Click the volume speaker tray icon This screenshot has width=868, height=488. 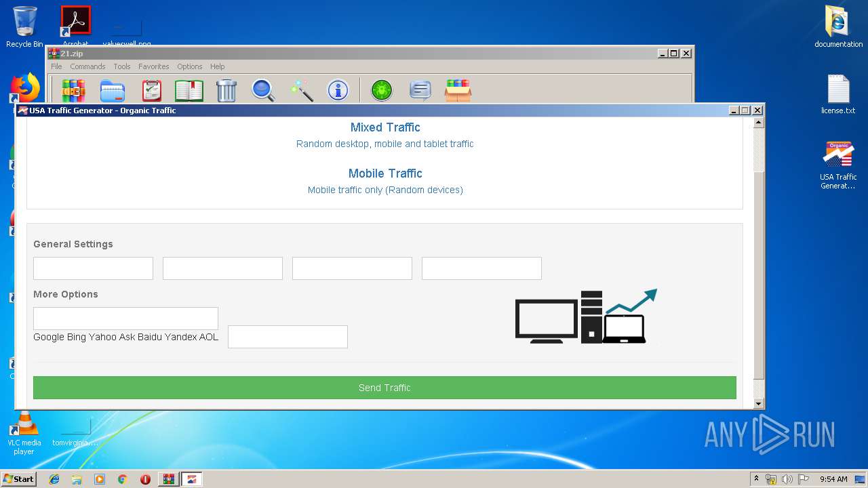point(787,479)
